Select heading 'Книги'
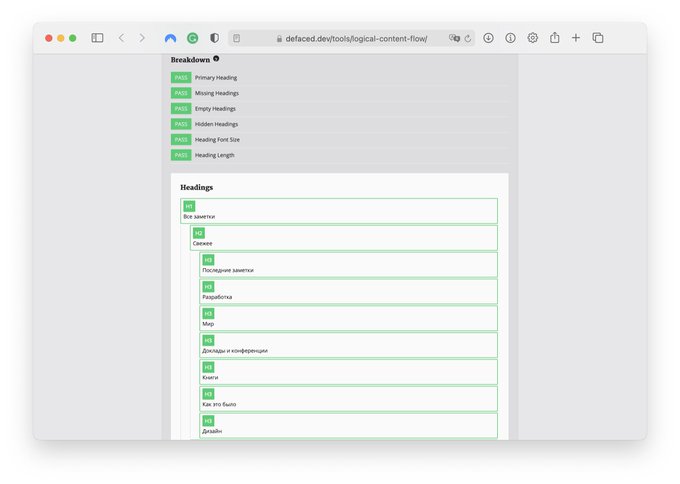680x484 pixels. pos(210,378)
